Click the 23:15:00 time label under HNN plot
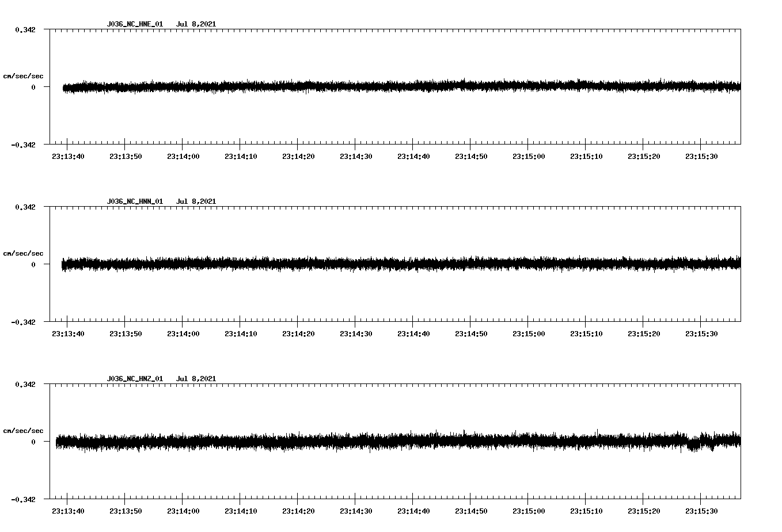The image size is (782, 532). coord(529,334)
